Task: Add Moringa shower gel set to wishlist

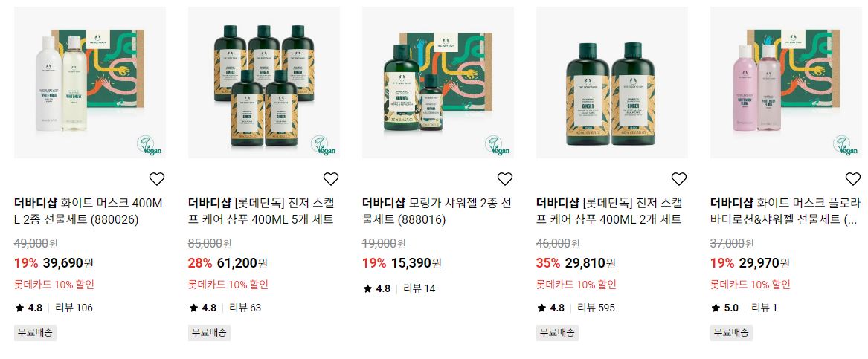Action: click(x=505, y=178)
